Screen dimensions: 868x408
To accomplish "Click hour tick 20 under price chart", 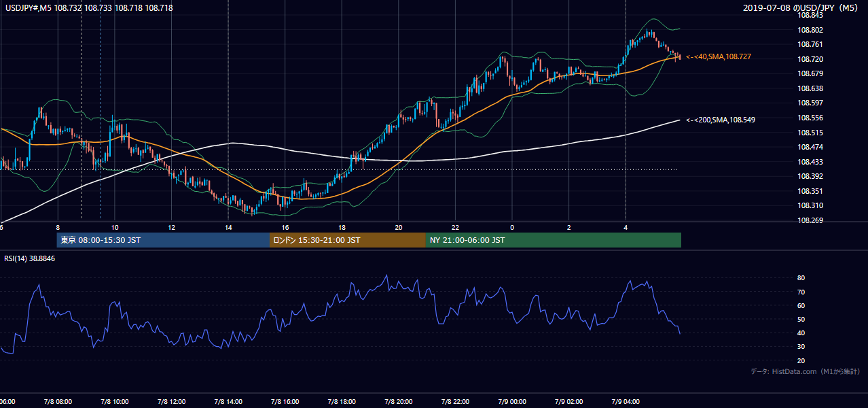I will click(399, 227).
